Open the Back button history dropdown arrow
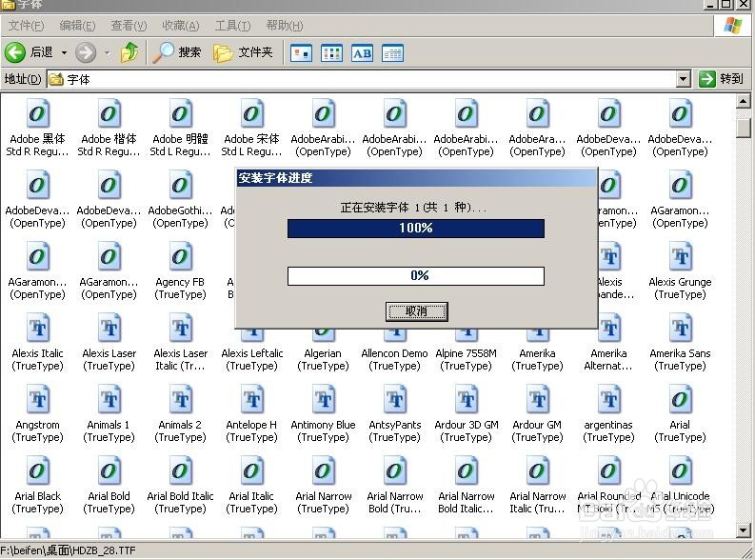This screenshot has width=755, height=560. click(x=64, y=52)
